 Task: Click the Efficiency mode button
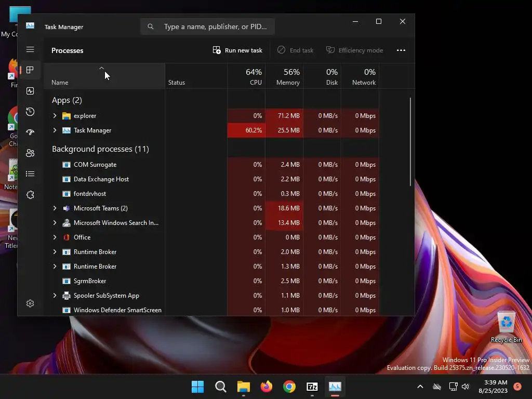point(354,50)
